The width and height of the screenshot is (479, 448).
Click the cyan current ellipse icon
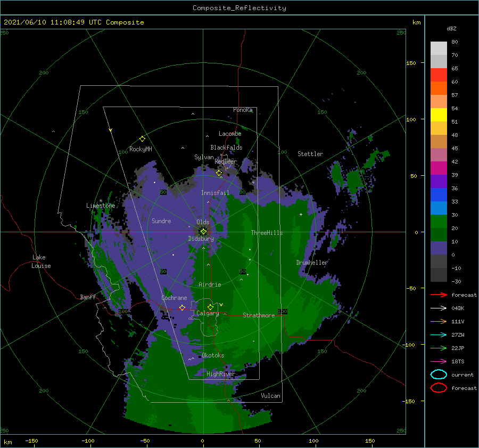[x=439, y=374]
